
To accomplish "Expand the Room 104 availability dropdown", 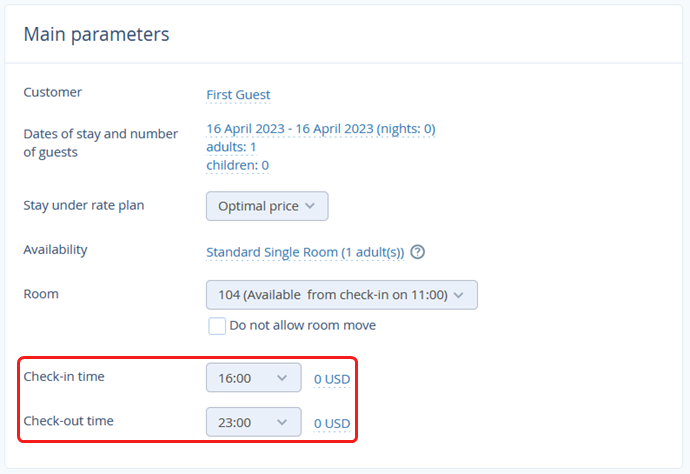I will [x=341, y=295].
